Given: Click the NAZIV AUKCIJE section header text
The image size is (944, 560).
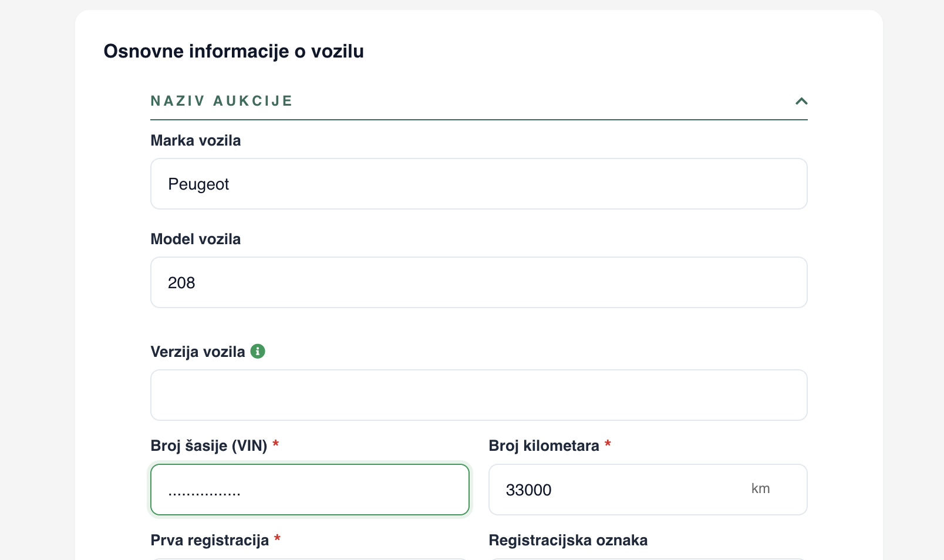Looking at the screenshot, I should [221, 101].
